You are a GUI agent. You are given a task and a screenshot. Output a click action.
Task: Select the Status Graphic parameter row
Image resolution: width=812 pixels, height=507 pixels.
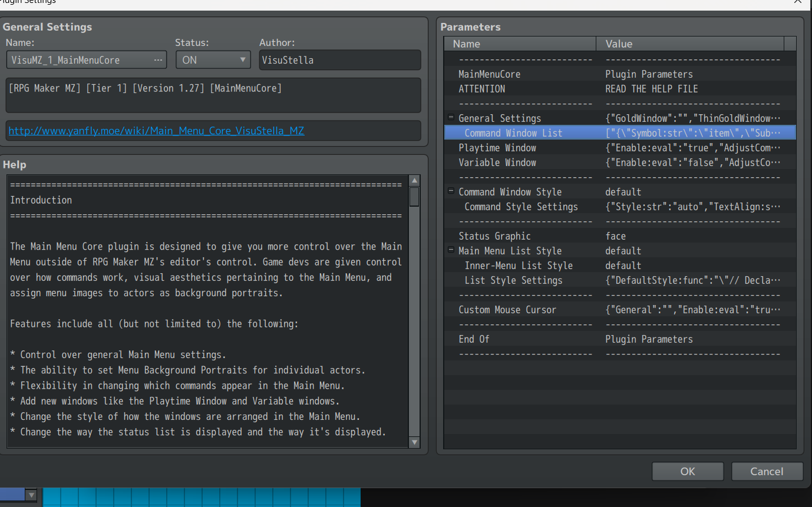click(620, 236)
